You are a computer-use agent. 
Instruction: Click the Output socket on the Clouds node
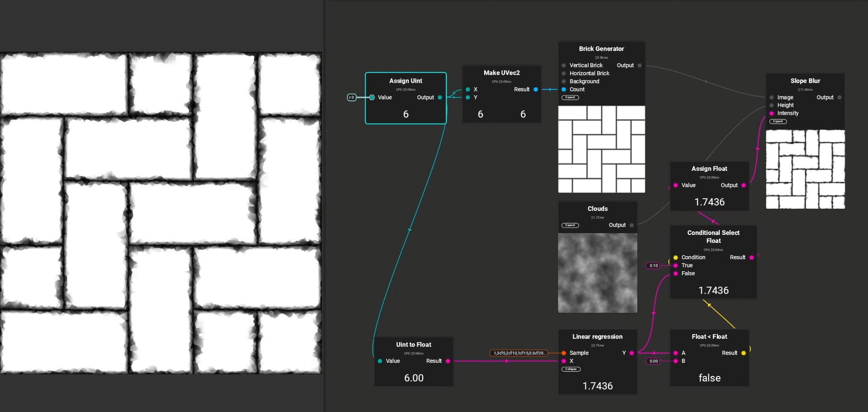pos(632,225)
